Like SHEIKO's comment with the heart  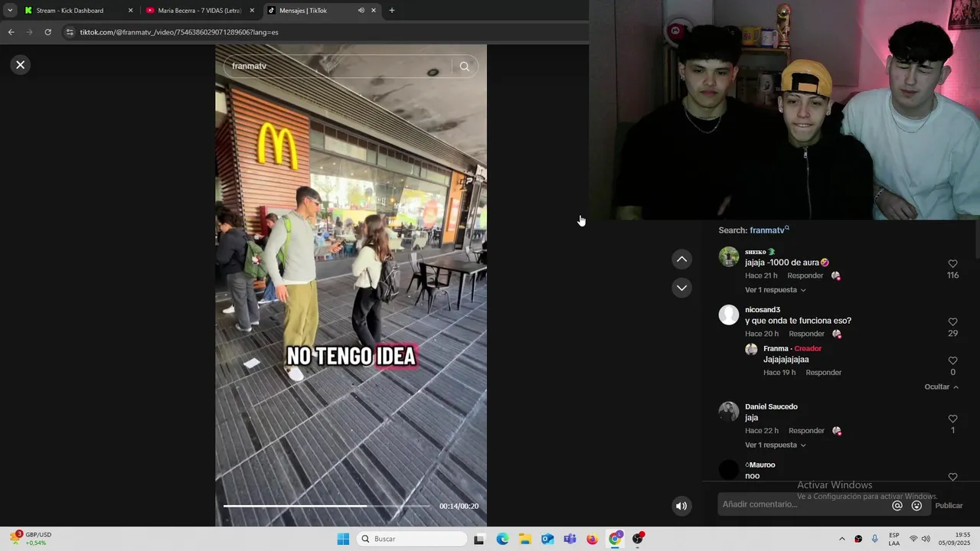click(952, 263)
